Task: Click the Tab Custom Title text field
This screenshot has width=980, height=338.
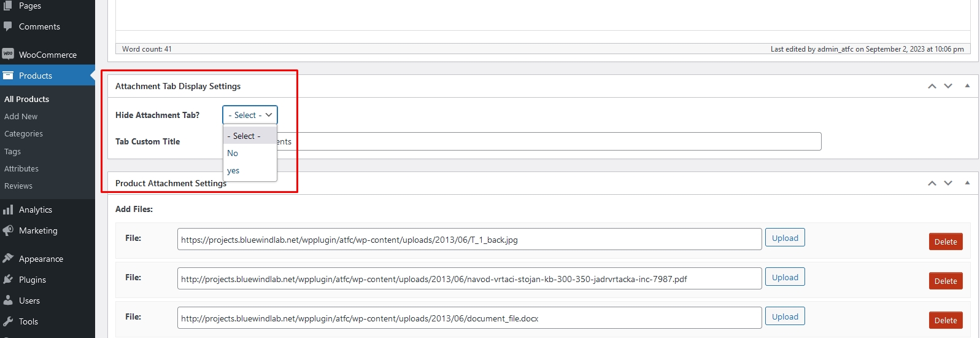Action: [552, 141]
